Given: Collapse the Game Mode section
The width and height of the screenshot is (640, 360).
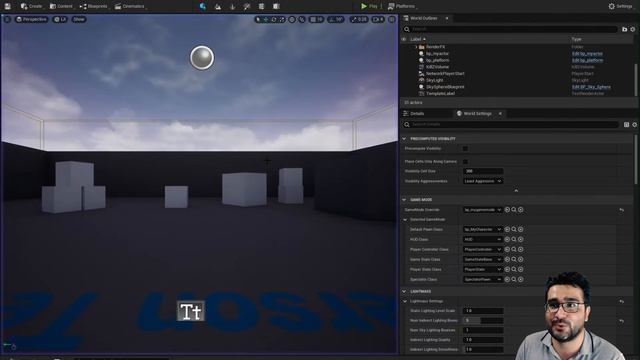Looking at the screenshot, I should click(x=404, y=200).
